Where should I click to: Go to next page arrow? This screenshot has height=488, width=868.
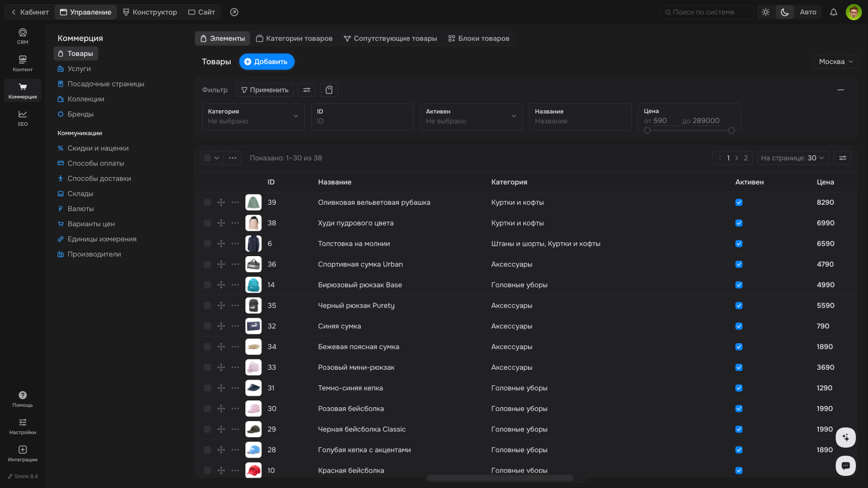736,158
